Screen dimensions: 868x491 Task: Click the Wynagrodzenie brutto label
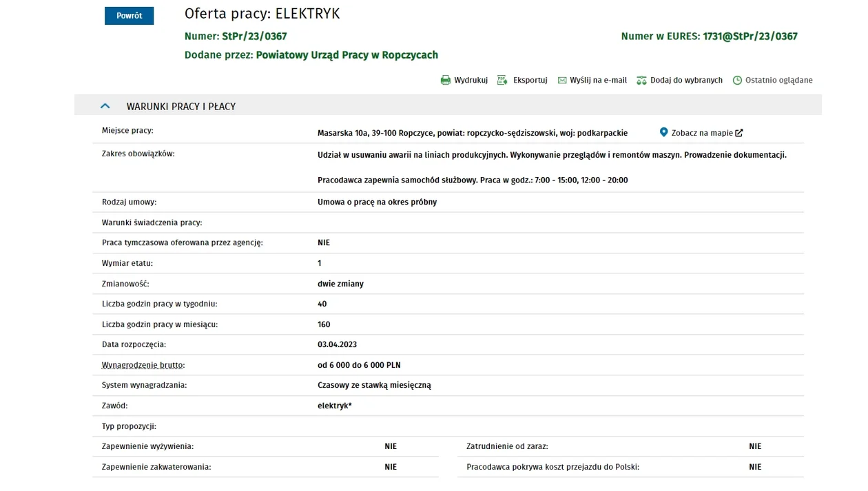(x=143, y=365)
